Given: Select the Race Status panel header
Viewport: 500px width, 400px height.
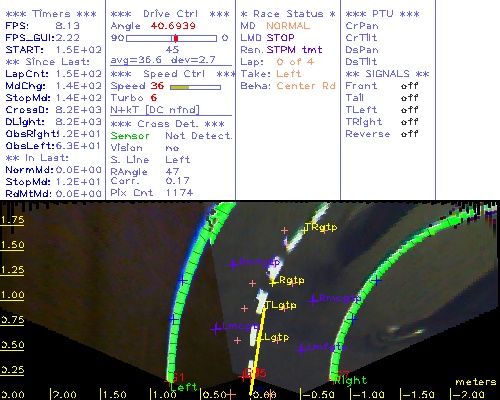Looking at the screenshot, I should pyautogui.click(x=288, y=14).
